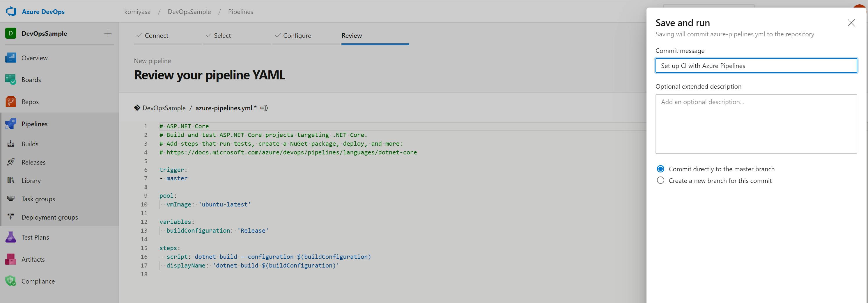The height and width of the screenshot is (303, 868).
Task: Click the Optional extended description text area
Action: (756, 124)
